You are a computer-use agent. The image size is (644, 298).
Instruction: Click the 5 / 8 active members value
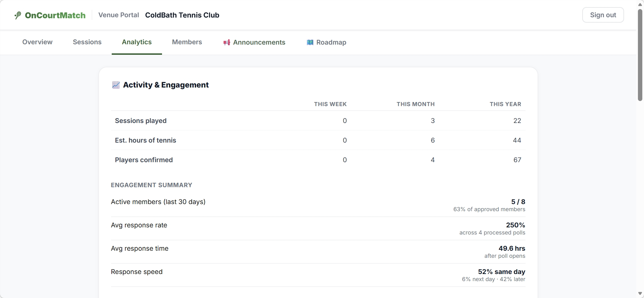point(518,202)
